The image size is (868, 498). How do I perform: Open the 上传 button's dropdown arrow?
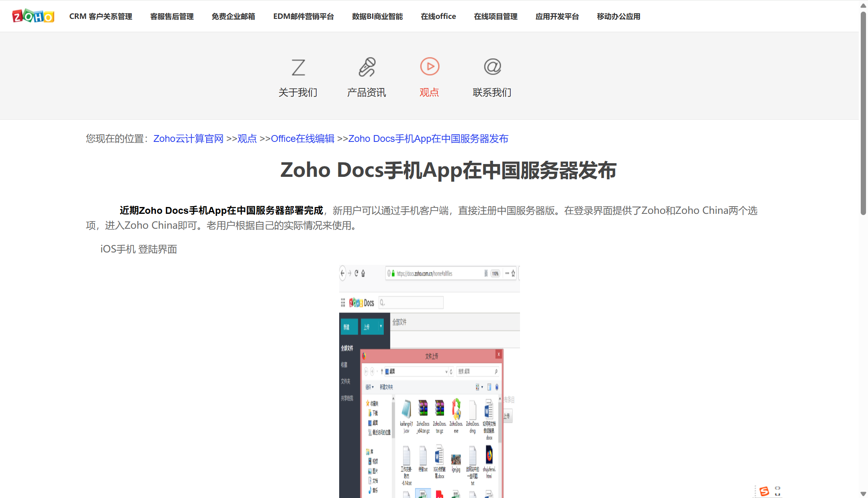pos(381,326)
